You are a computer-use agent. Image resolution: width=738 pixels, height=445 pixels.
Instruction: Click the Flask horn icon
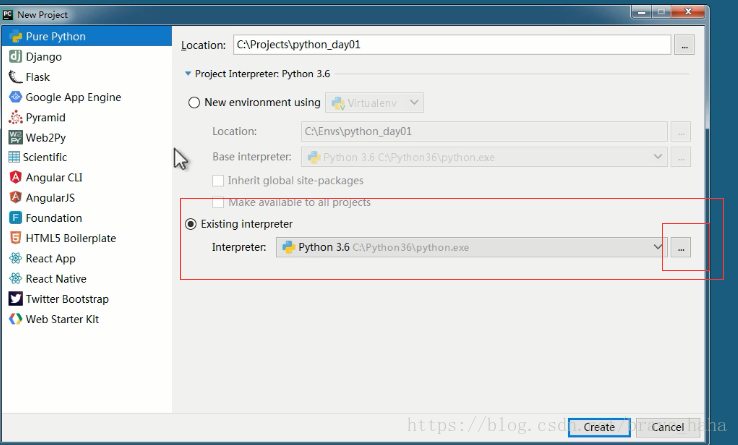16,77
